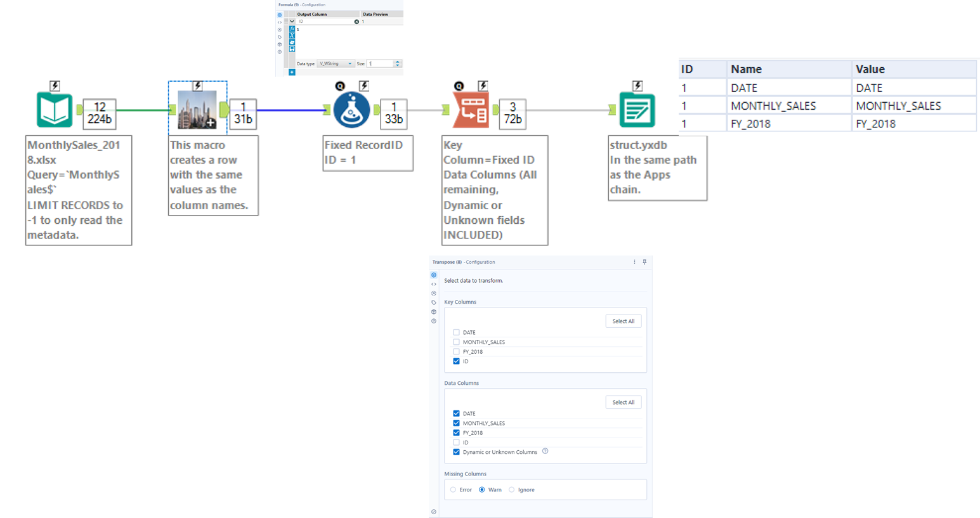Enable DATE checkbox under Key Columns
The width and height of the screenshot is (980, 518).
pos(456,332)
